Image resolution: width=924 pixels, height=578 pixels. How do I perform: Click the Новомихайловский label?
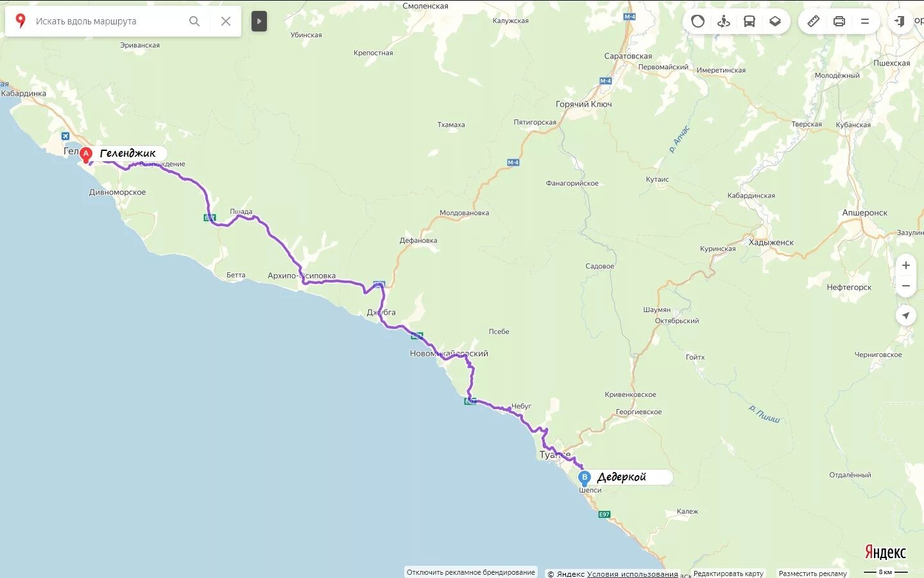click(449, 354)
